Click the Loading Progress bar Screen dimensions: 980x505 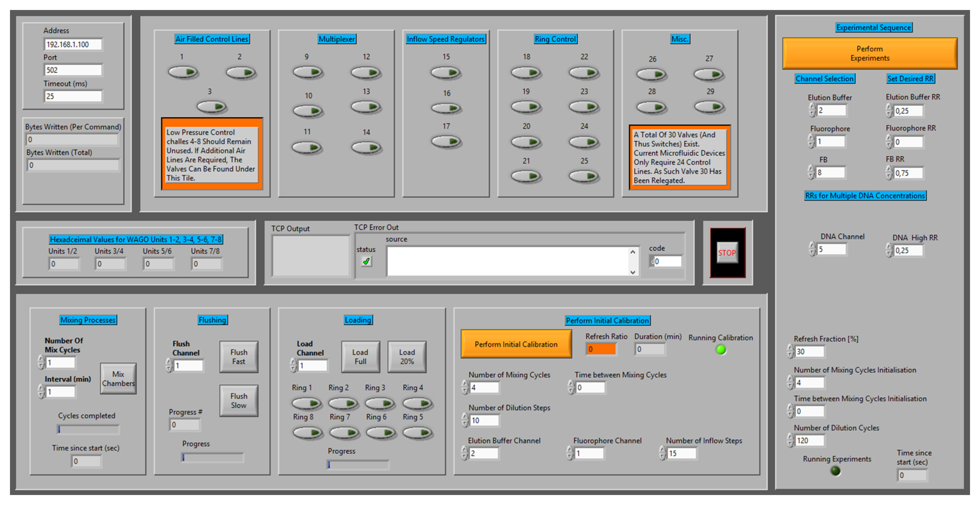click(358, 465)
